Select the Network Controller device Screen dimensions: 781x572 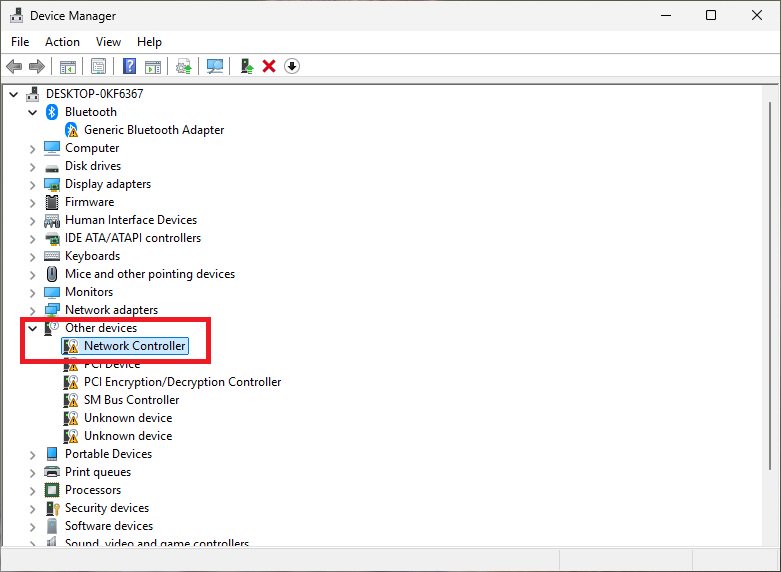pos(134,346)
